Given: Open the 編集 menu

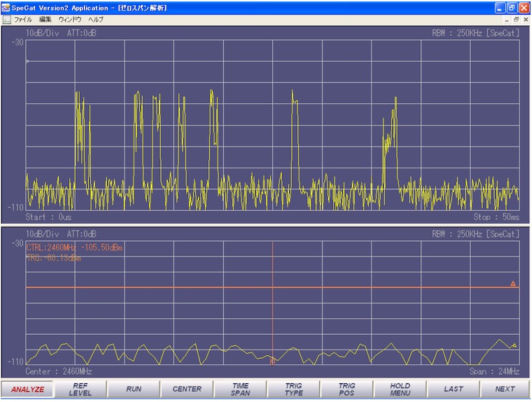Looking at the screenshot, I should click(45, 20).
